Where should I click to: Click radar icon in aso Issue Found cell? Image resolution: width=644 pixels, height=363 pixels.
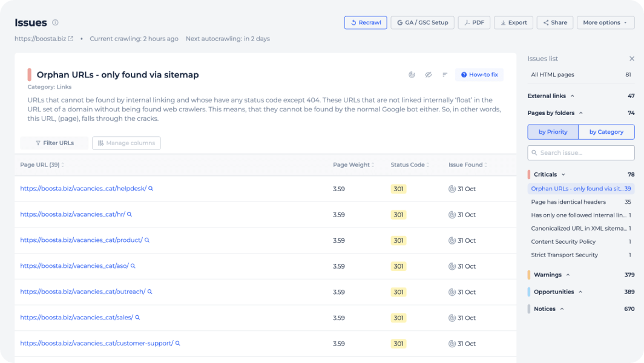coord(452,266)
